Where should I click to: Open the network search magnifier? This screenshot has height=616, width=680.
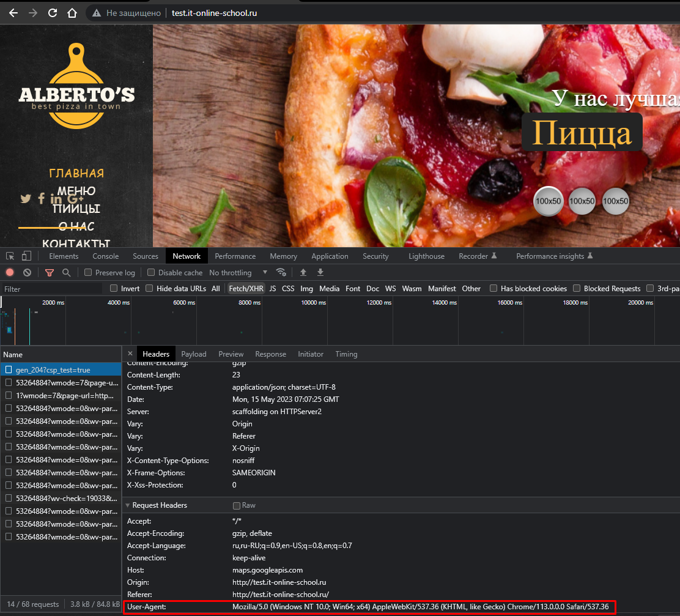pos(66,273)
